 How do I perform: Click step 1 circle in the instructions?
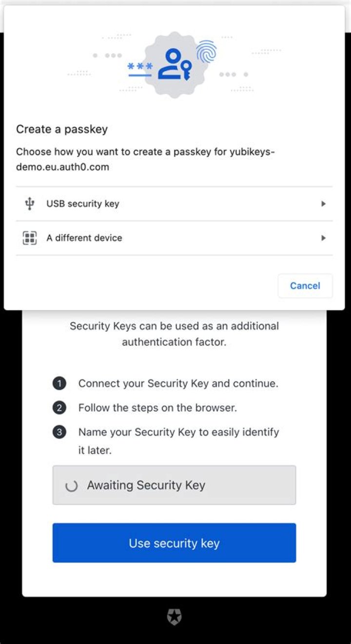pos(59,383)
